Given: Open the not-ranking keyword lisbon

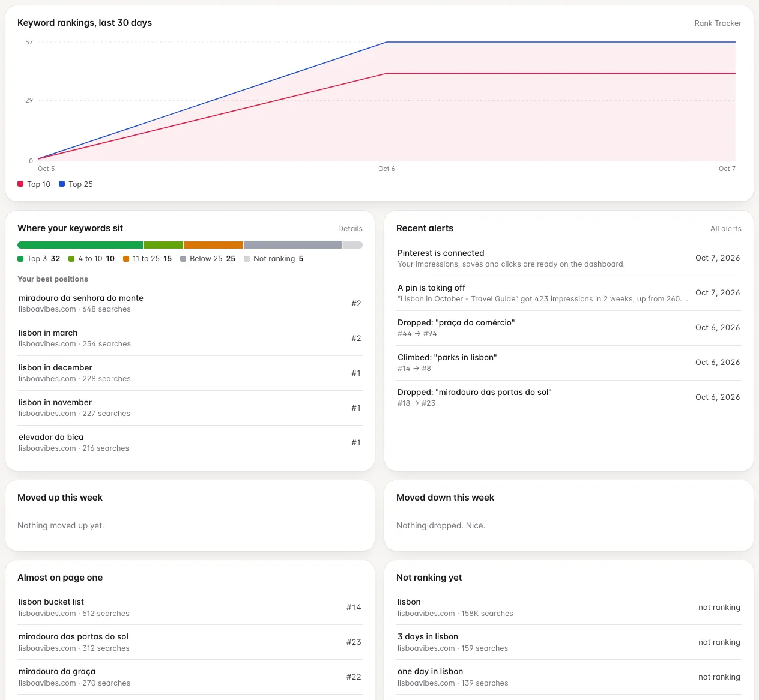Looking at the screenshot, I should pyautogui.click(x=569, y=607).
